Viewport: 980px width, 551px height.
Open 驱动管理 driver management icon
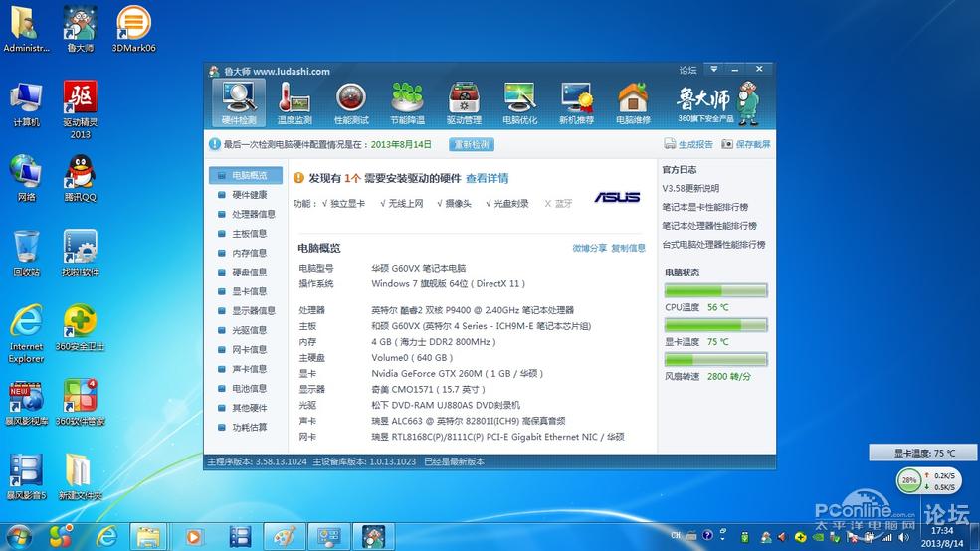click(x=464, y=103)
